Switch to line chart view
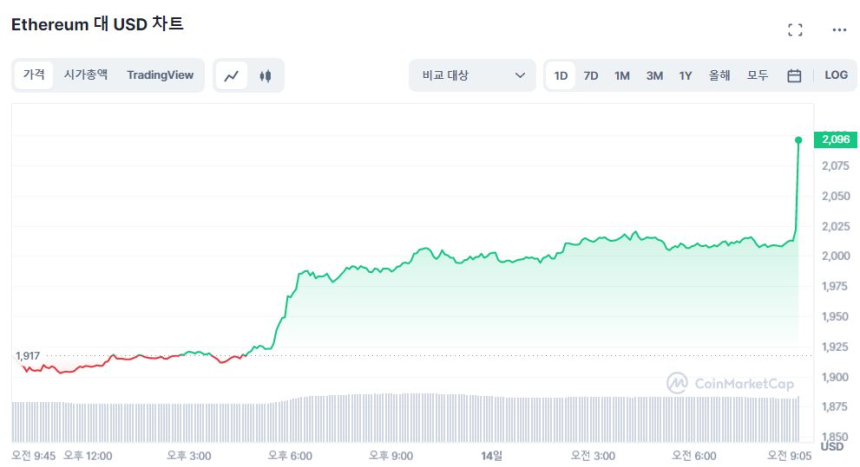Viewport: 860px width, 467px height. coord(232,75)
